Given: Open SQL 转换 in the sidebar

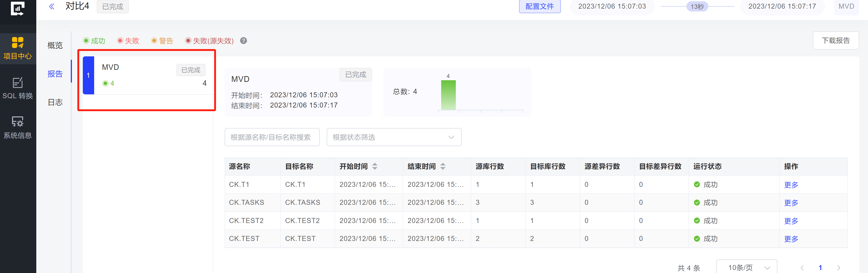Looking at the screenshot, I should [x=18, y=88].
